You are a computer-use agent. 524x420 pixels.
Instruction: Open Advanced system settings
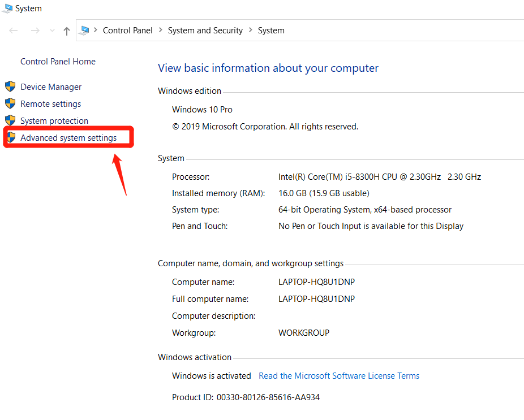(68, 138)
